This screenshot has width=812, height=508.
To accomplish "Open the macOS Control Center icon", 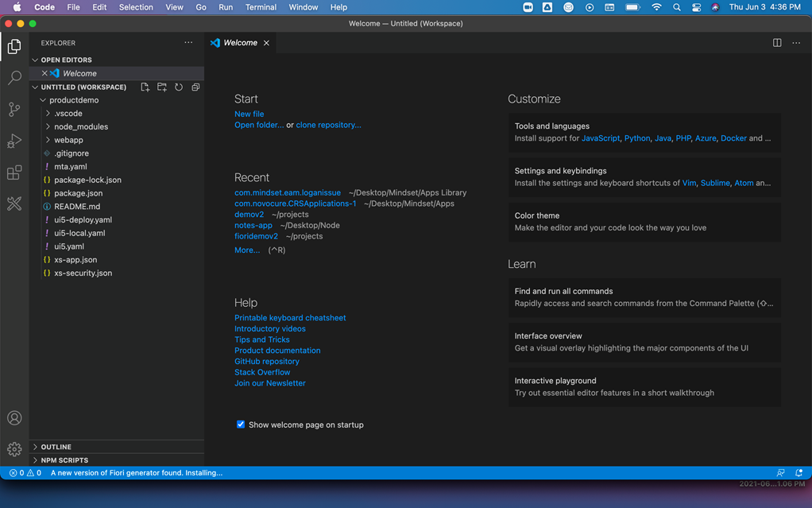I will pyautogui.click(x=697, y=7).
